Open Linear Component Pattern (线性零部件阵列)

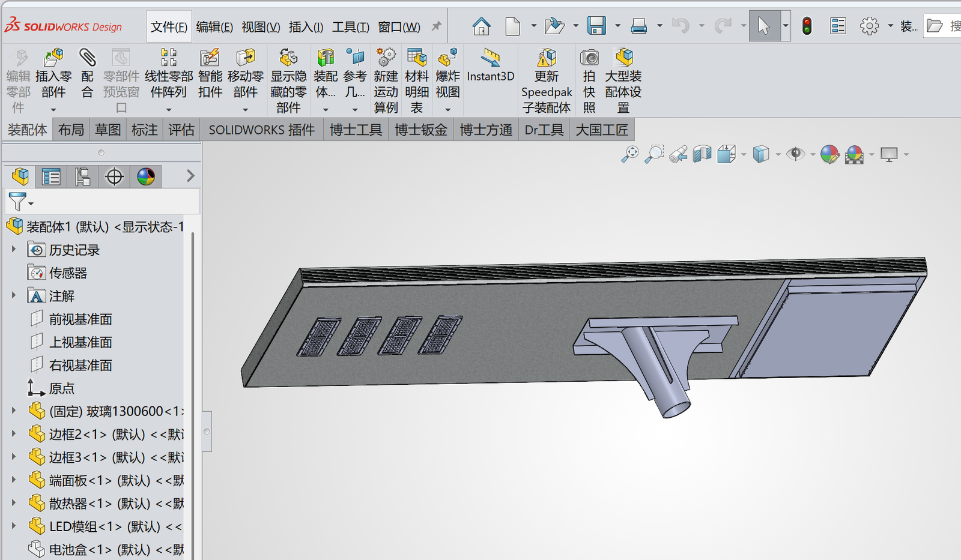point(169,58)
